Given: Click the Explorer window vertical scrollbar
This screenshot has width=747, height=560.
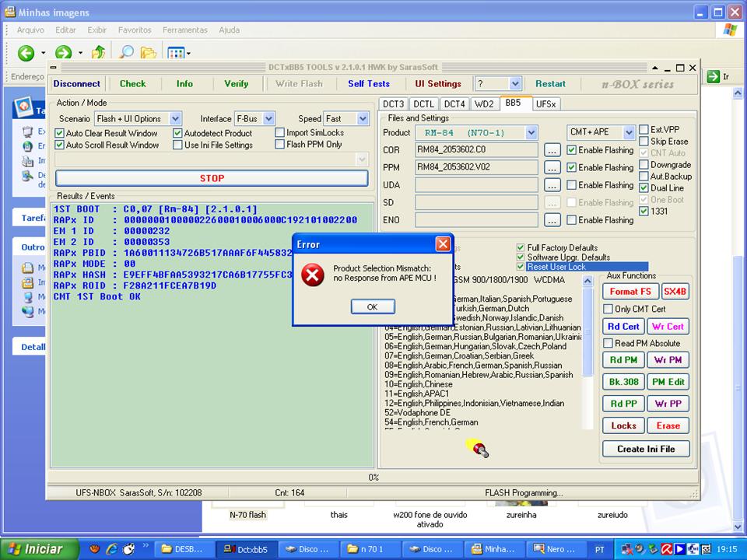Looking at the screenshot, I should (x=738, y=310).
